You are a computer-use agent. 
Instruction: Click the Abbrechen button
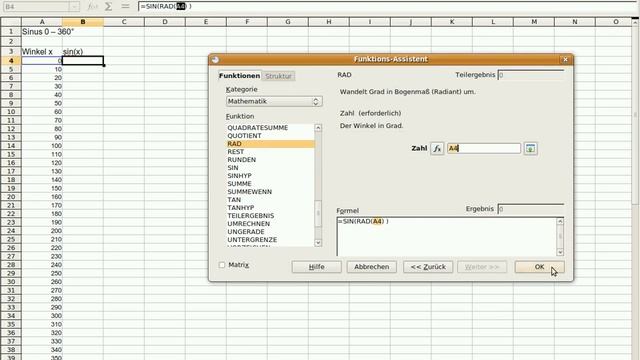click(x=371, y=267)
